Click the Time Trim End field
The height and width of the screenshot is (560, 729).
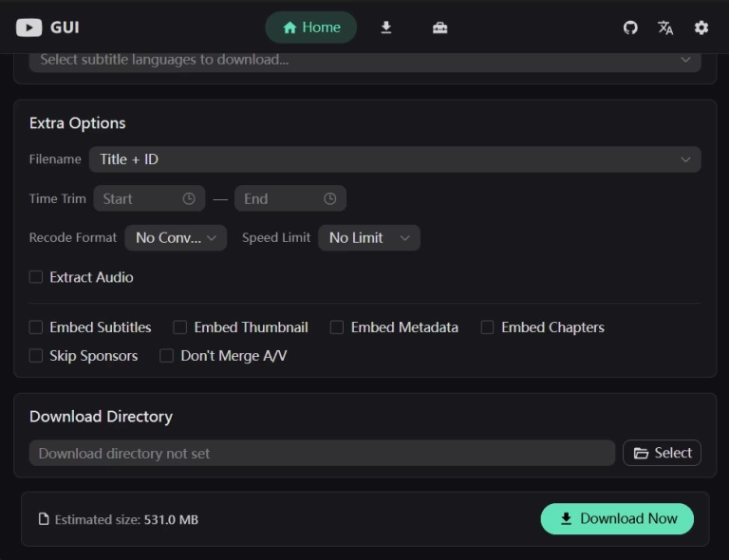(290, 199)
